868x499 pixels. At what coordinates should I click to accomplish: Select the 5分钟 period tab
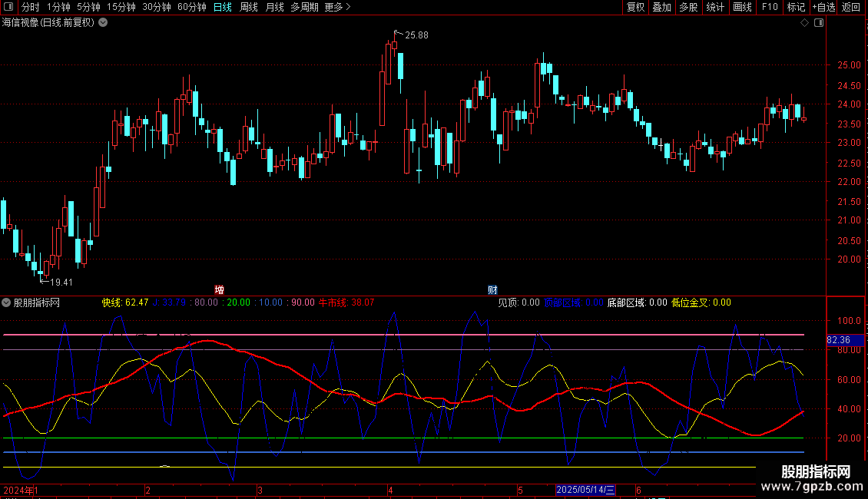coord(88,7)
